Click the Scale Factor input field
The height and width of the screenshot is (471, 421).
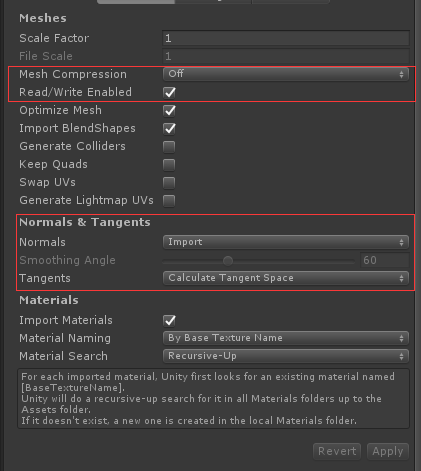click(x=286, y=38)
